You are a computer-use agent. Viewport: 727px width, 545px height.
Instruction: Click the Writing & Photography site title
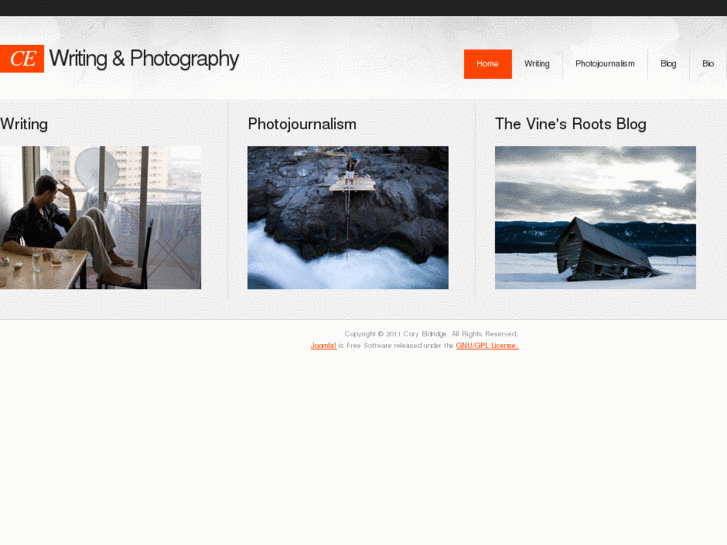click(144, 59)
